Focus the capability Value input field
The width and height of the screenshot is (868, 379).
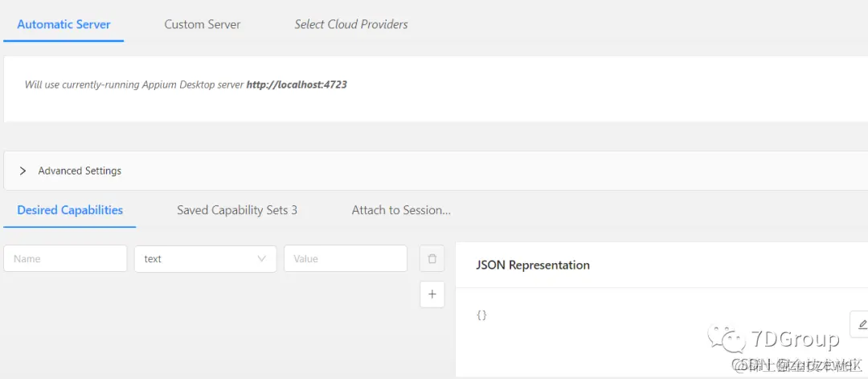tap(346, 259)
